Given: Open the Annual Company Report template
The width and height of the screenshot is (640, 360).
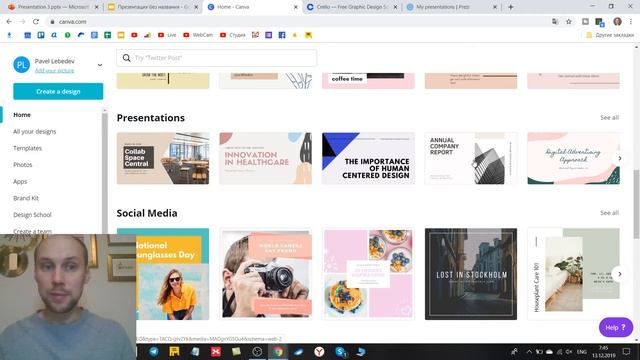Looking at the screenshot, I should (471, 158).
